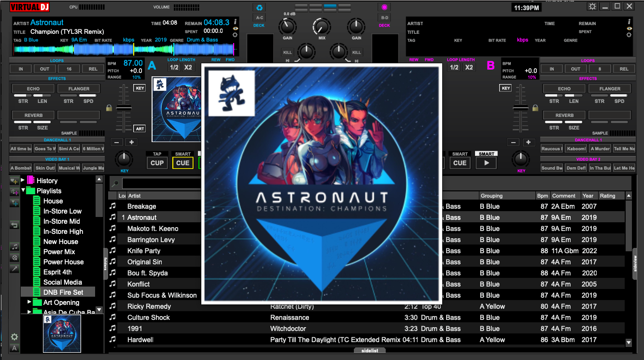Image resolution: width=644 pixels, height=360 pixels.
Task: Click the back arrow icon in browser sidebar
Action: coord(14,225)
